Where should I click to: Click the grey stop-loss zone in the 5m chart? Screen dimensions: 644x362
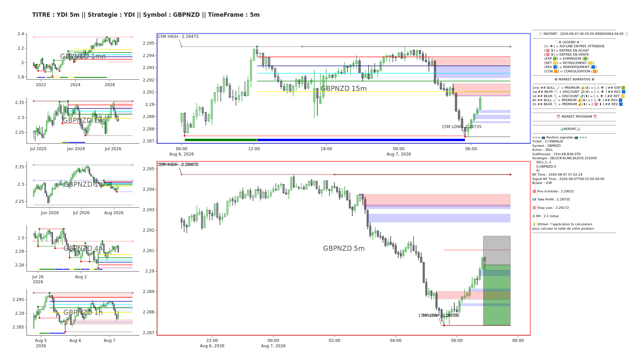coord(497,250)
